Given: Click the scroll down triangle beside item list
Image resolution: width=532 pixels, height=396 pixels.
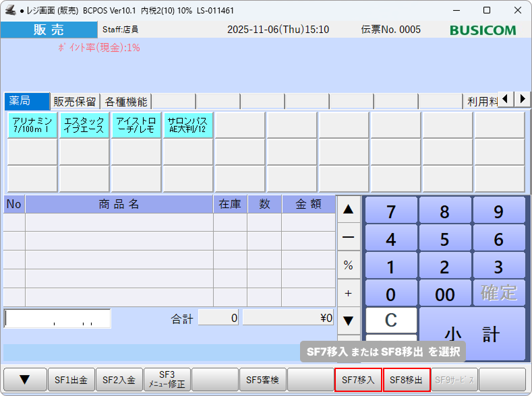Looking at the screenshot, I should pyautogui.click(x=348, y=320).
